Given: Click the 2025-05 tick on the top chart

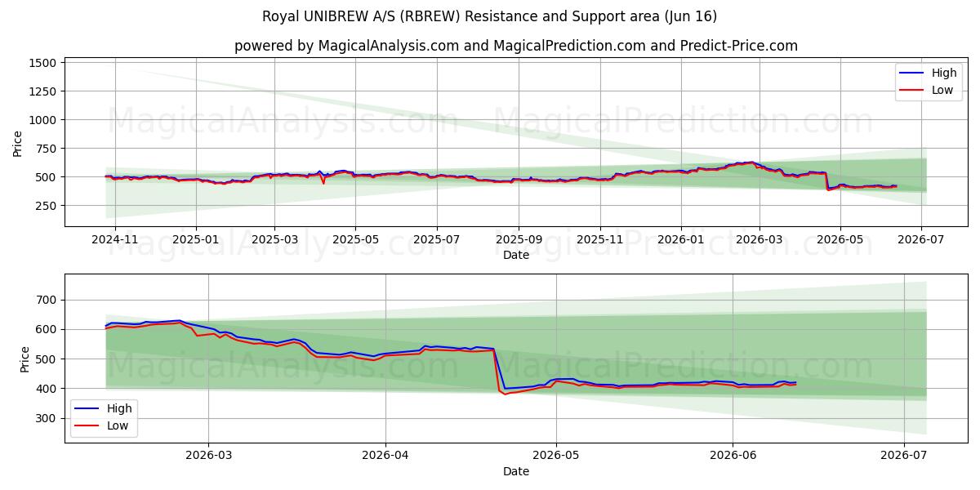Looking at the screenshot, I should [x=355, y=238].
